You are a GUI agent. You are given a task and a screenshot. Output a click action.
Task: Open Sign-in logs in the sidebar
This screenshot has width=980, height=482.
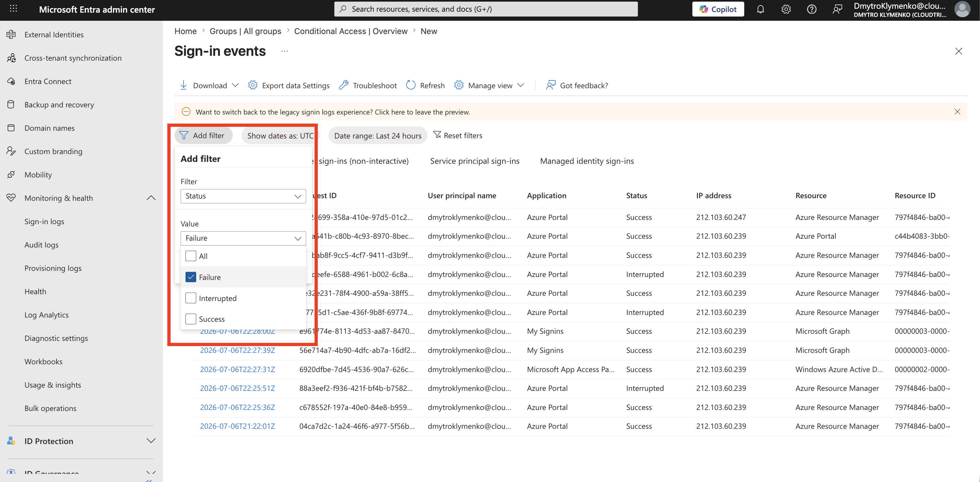pyautogui.click(x=44, y=222)
